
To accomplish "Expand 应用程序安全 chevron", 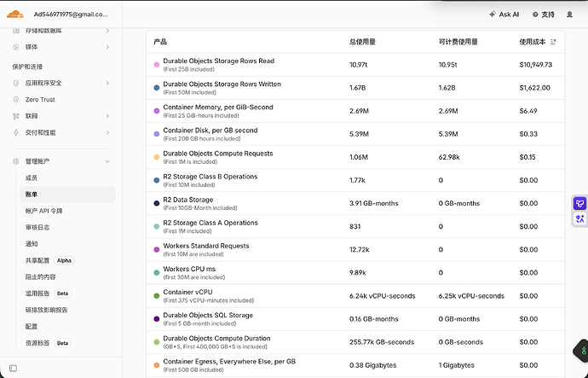I will tap(107, 83).
